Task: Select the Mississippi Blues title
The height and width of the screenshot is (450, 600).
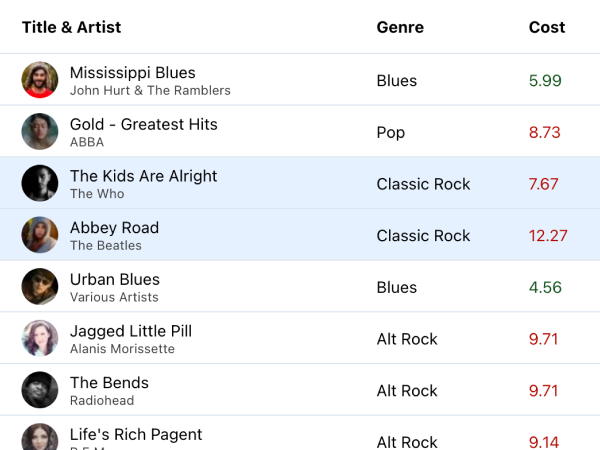Action: (x=132, y=73)
